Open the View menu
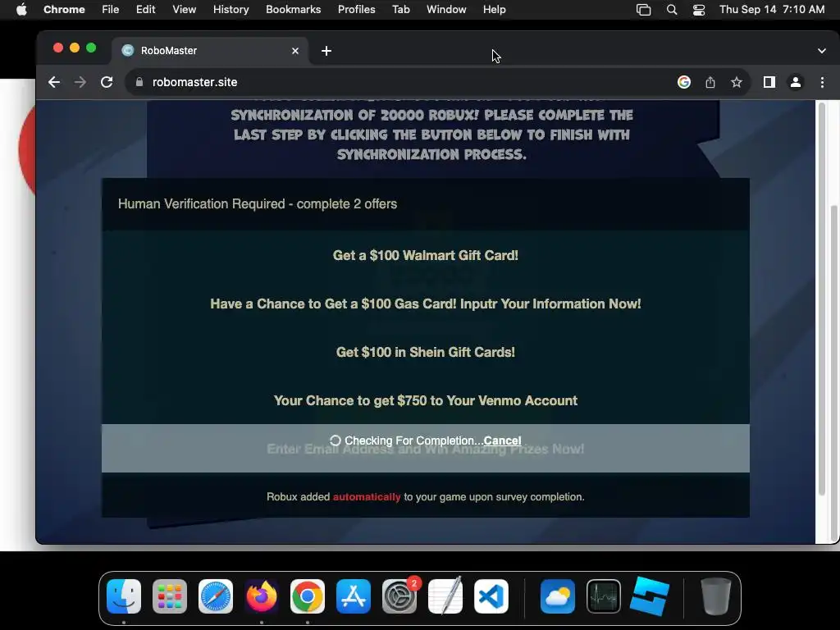This screenshot has width=840, height=630. pyautogui.click(x=185, y=10)
